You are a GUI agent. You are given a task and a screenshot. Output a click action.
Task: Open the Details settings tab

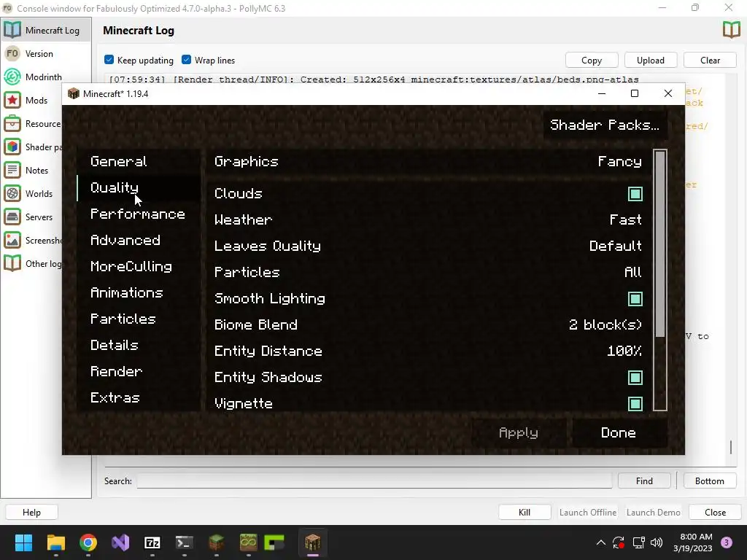click(x=139, y=345)
